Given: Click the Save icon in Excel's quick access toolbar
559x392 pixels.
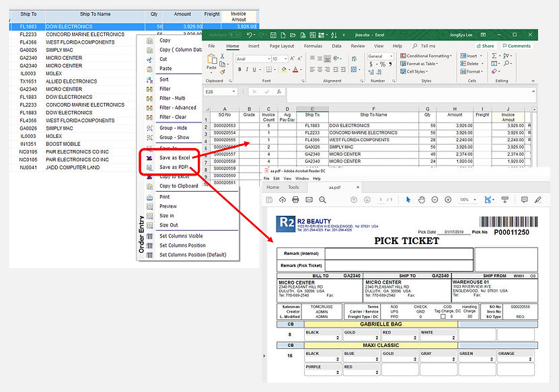Looking at the screenshot, I should 273,35.
